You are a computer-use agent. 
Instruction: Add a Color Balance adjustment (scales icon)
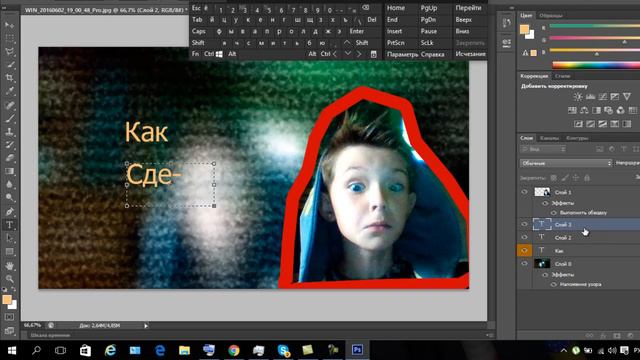click(584, 110)
